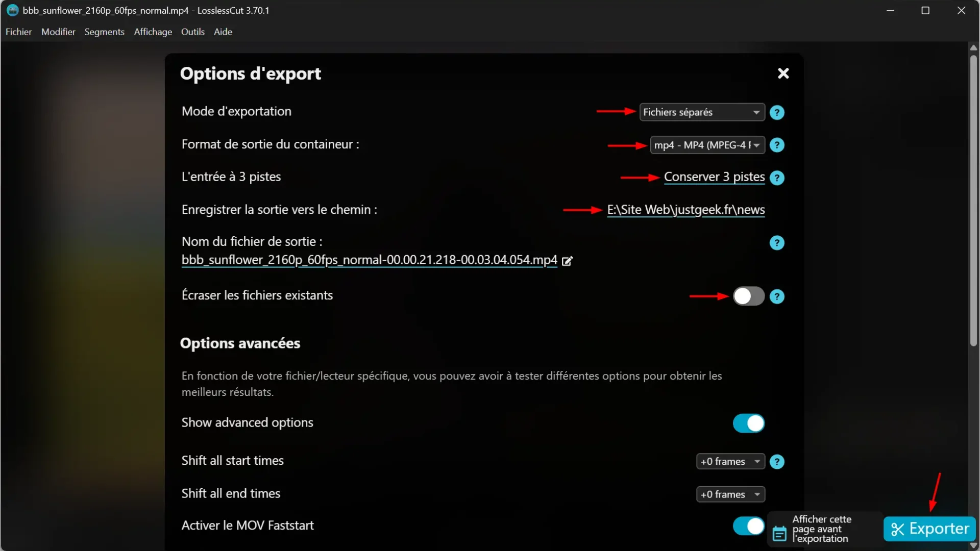The image size is (980, 551).
Task: Click the calendar icon beside Afficher cette page
Action: [779, 534]
